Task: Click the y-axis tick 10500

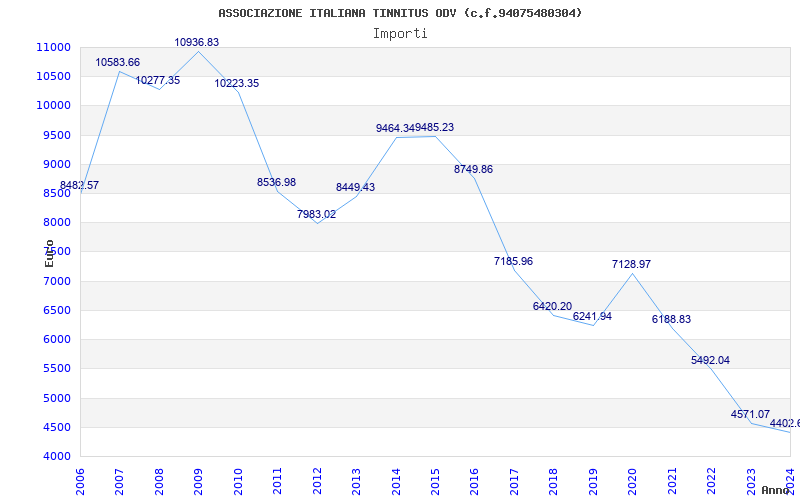Action: [x=54, y=77]
